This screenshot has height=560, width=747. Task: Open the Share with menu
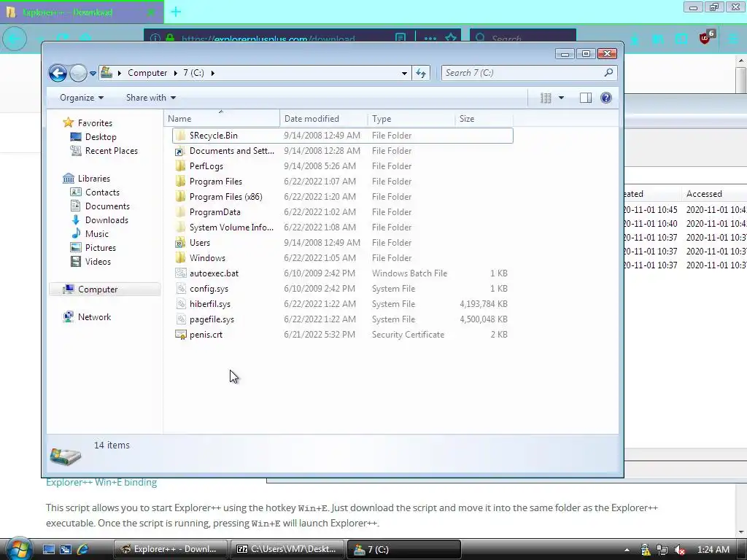pos(150,98)
